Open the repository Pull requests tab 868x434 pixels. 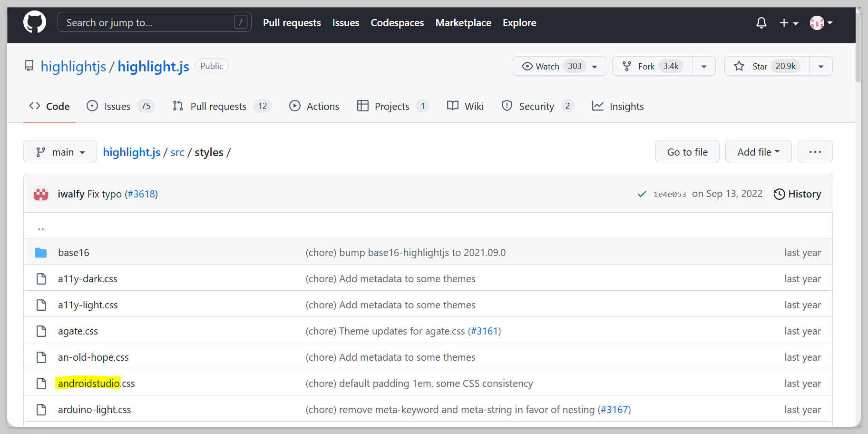coord(222,106)
